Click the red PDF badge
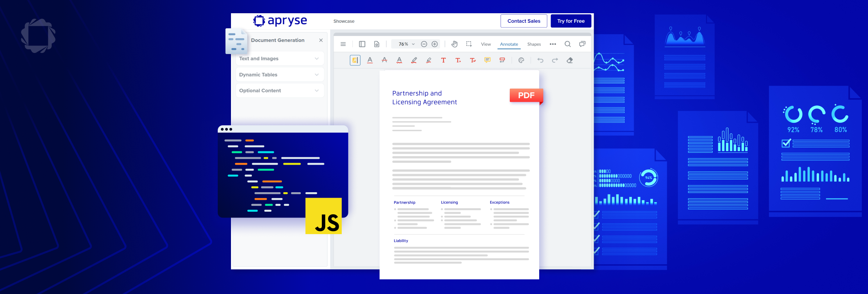Viewport: 868px width, 294px height. pyautogui.click(x=526, y=96)
